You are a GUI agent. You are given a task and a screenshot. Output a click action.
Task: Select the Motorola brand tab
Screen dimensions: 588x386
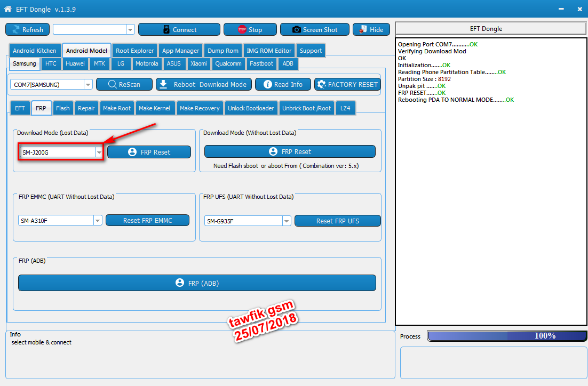(x=147, y=63)
